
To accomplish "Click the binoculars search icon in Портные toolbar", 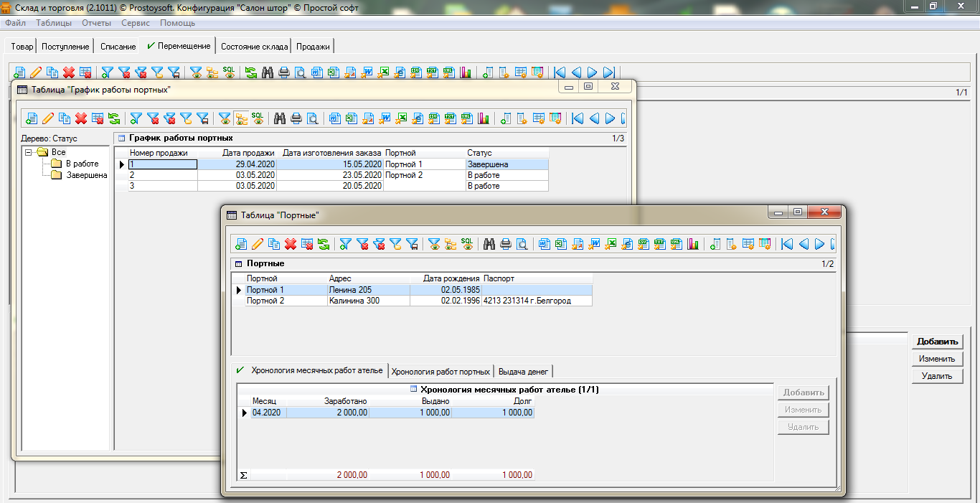I will pyautogui.click(x=489, y=244).
